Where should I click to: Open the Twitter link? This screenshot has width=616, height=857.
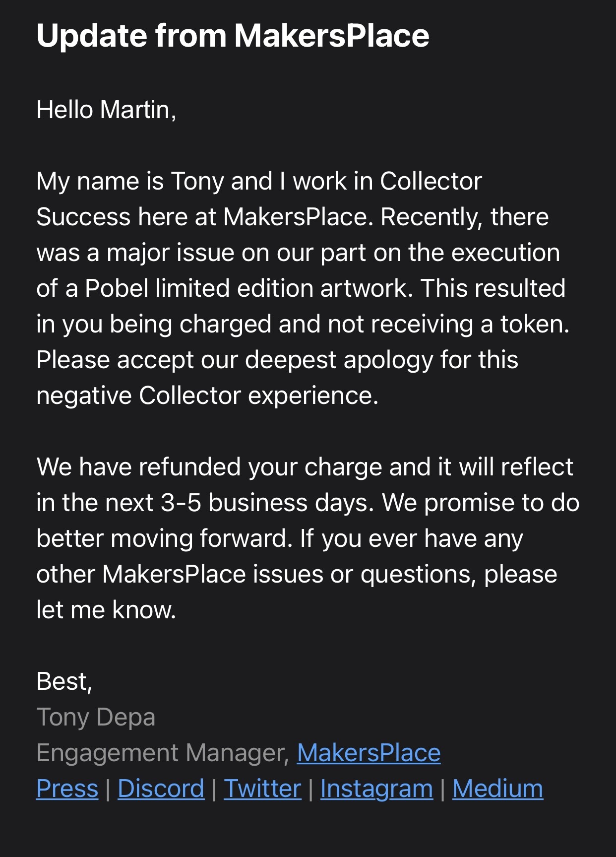click(262, 789)
